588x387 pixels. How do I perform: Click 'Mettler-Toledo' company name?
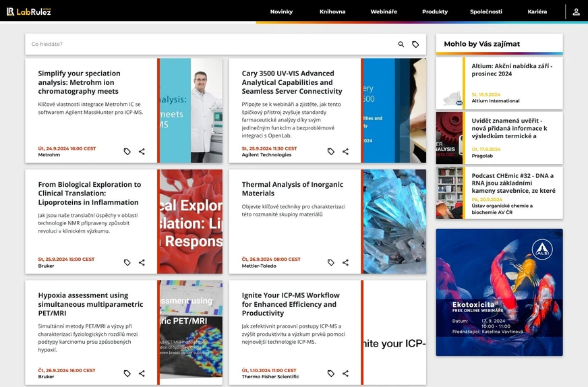(259, 266)
